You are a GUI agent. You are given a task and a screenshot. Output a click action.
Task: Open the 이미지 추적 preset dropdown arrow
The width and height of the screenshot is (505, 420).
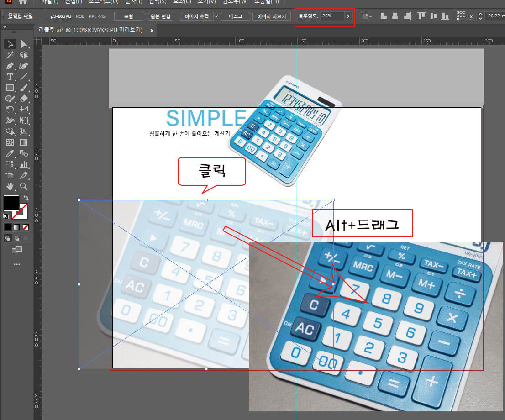(216, 16)
